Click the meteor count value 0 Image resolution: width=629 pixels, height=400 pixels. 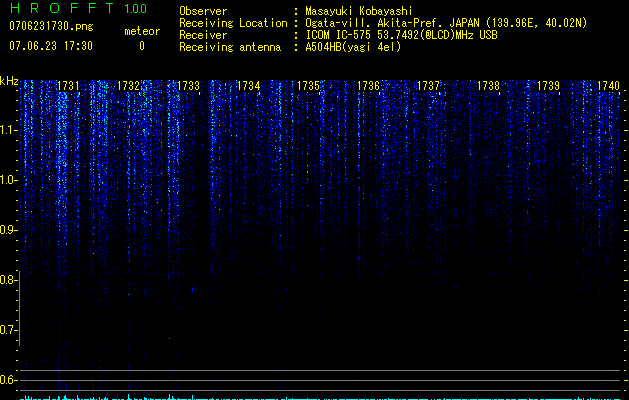click(x=142, y=46)
